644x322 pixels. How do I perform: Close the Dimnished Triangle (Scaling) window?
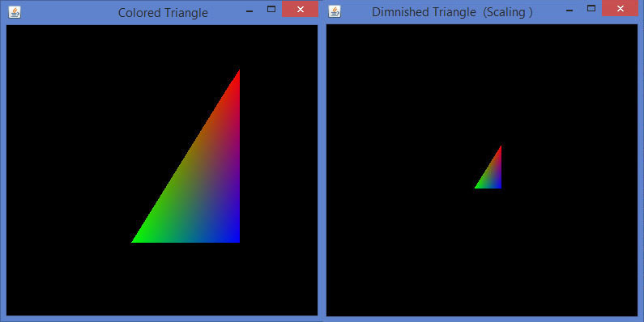pyautogui.click(x=621, y=8)
